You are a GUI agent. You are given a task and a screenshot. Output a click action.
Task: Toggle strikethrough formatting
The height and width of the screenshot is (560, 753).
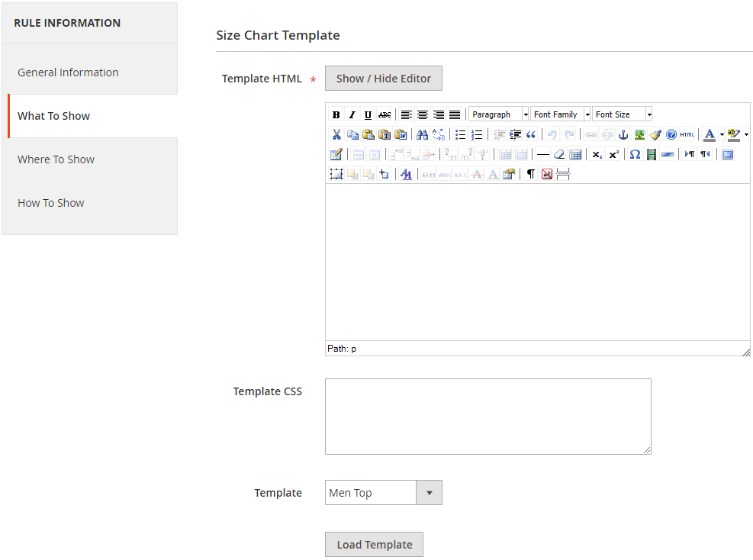coord(385,114)
